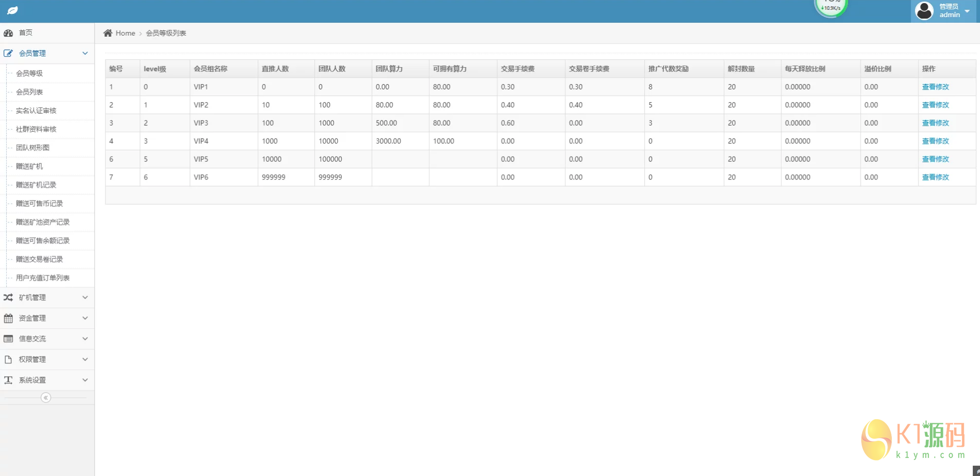980x476 pixels.
Task: Click the 溢价比例 column header
Action: tap(889, 69)
